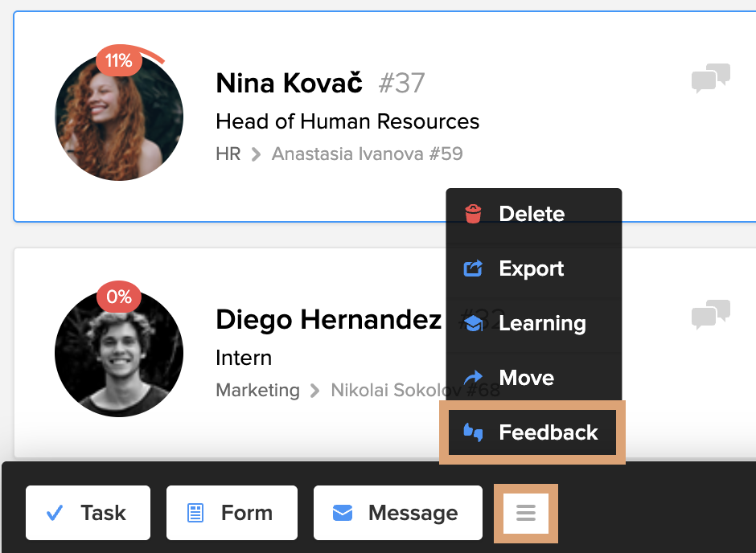
Task: Click the blue arrow Move icon
Action: 474,378
